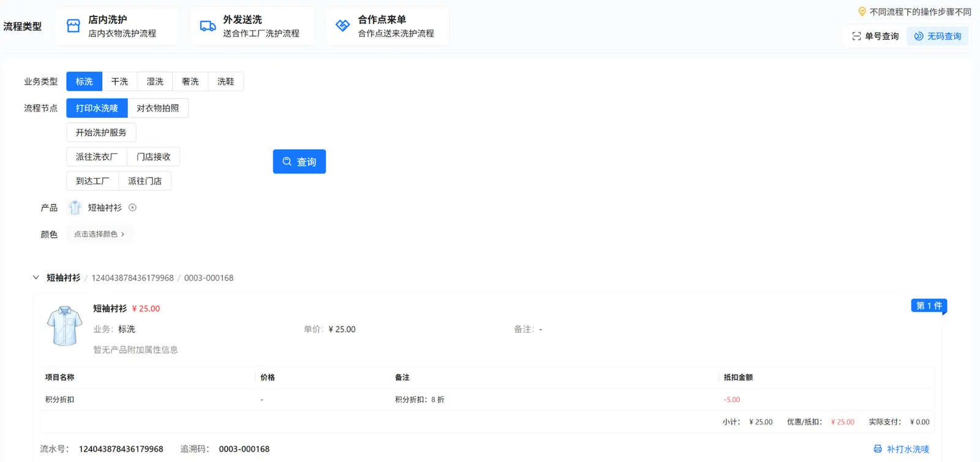Click the 短袖衬衫 product name in selector
Screen dimensions: 980x462
coord(105,208)
